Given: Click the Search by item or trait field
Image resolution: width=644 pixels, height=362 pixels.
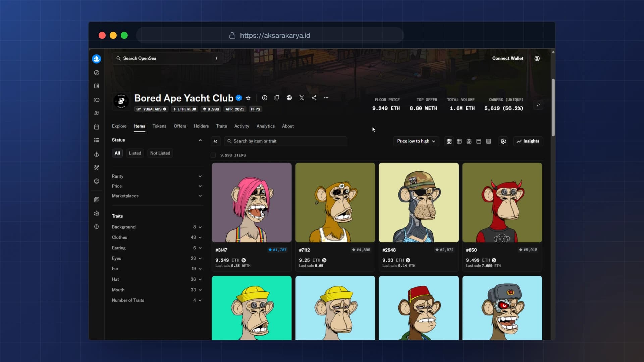Looking at the screenshot, I should (x=286, y=141).
